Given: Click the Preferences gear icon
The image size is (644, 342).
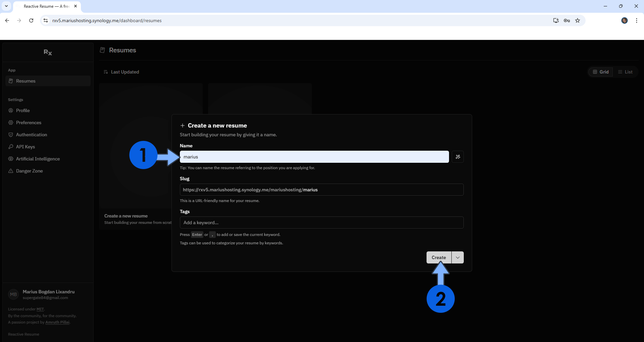Looking at the screenshot, I should [11, 123].
